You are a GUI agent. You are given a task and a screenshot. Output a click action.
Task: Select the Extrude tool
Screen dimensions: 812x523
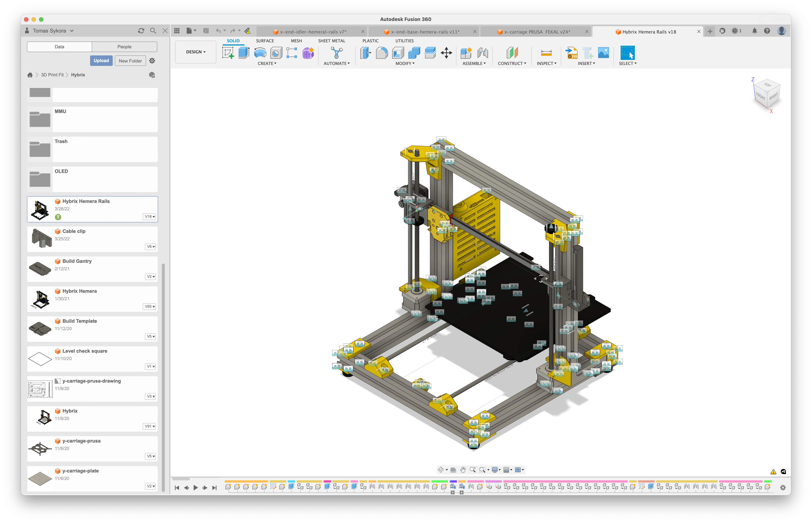tap(244, 53)
